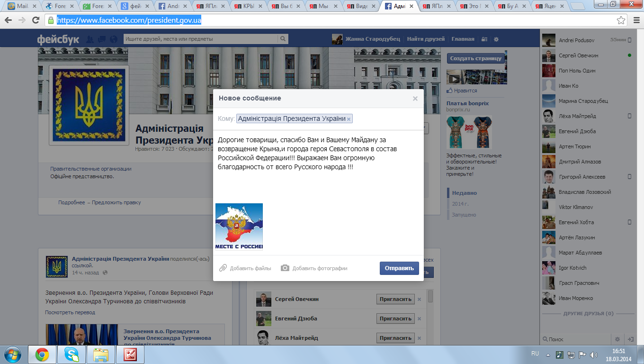The image size is (644, 364).
Task: Bookmark this page with the star icon
Action: 621,20
